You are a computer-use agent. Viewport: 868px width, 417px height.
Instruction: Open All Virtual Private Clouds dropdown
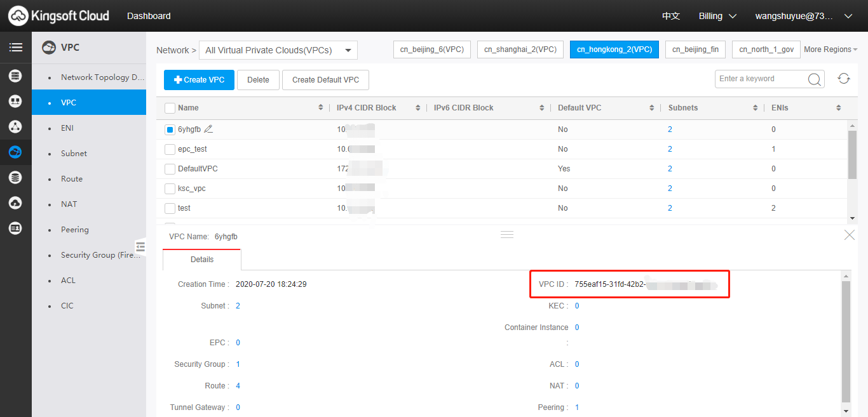[x=278, y=50]
